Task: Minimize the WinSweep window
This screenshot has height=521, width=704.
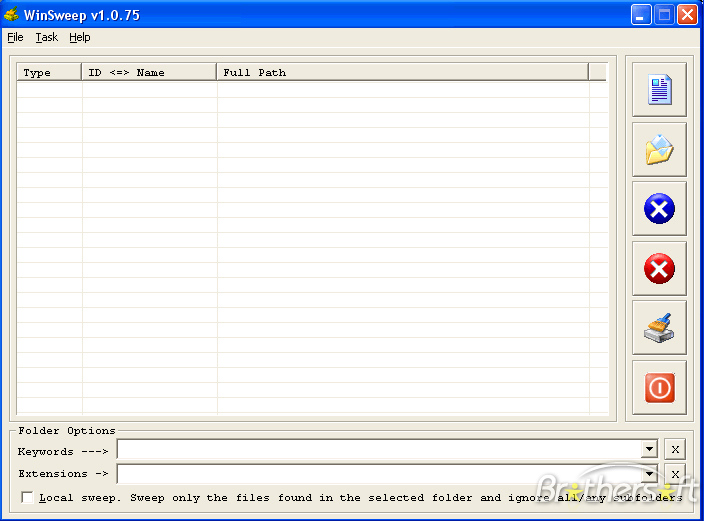Action: coord(641,15)
